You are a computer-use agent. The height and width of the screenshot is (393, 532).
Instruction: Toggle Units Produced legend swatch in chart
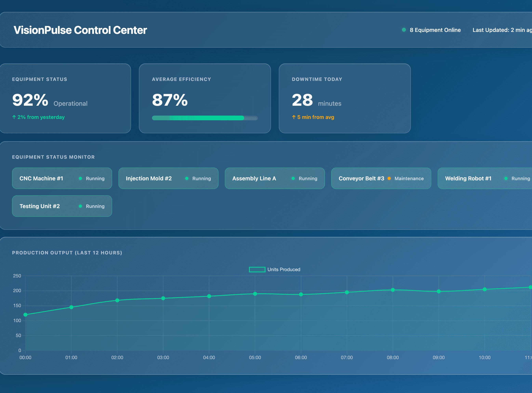pyautogui.click(x=257, y=270)
